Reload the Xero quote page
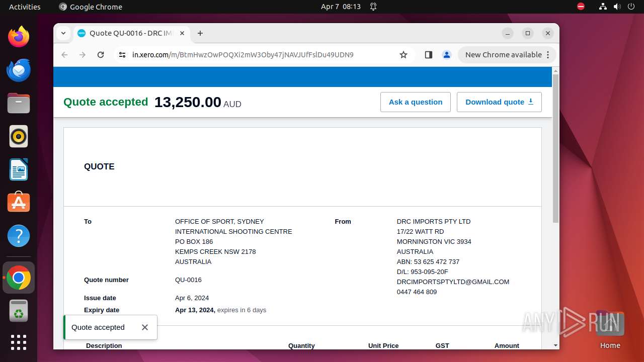The image size is (644, 362). click(101, 55)
